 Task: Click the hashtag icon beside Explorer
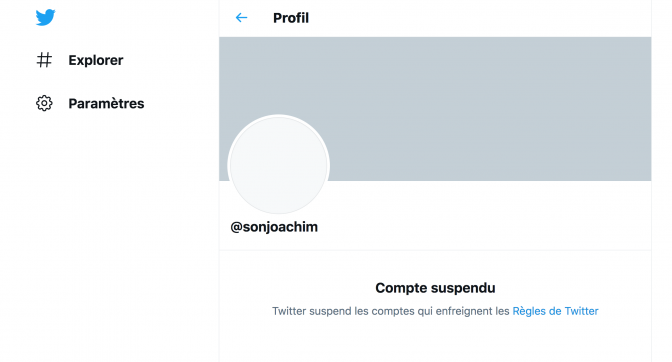(x=44, y=60)
